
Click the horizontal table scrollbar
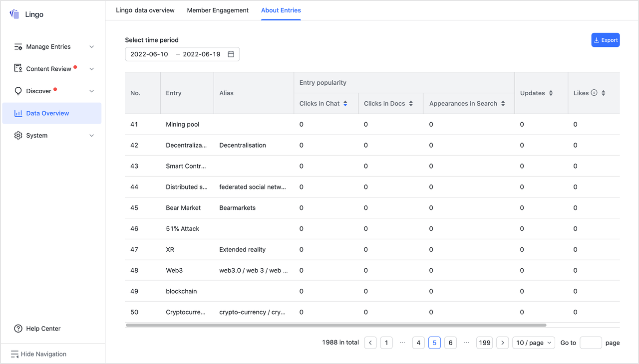[x=336, y=325]
